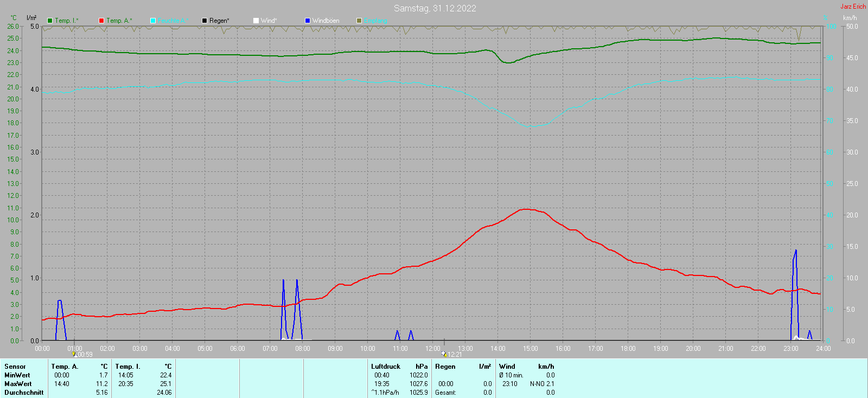
Task: Click the olive Empfang legend swatch
Action: point(359,21)
